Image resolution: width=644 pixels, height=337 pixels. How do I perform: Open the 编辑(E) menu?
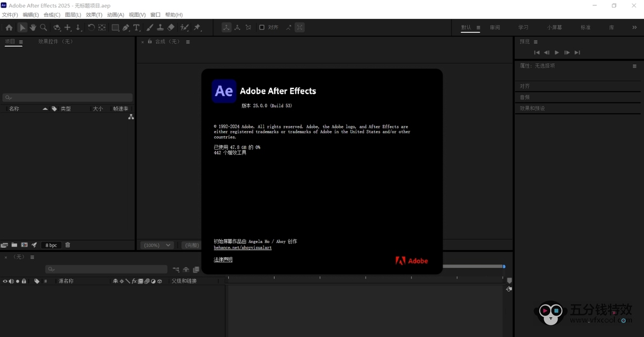coord(31,15)
